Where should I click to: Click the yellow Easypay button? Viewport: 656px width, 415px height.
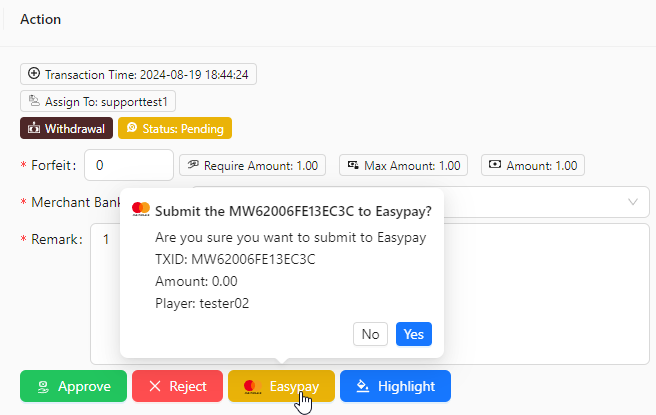tap(281, 386)
